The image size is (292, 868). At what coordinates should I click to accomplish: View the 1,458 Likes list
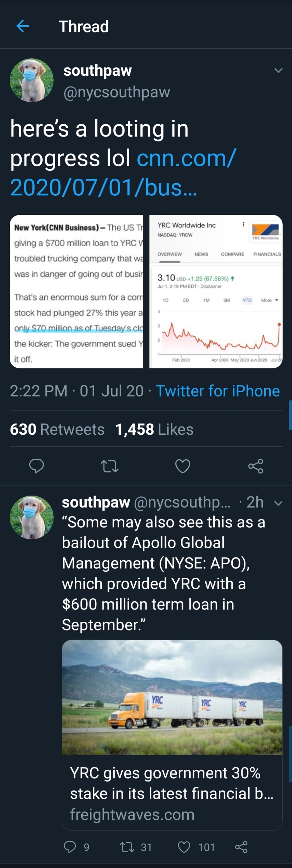click(x=154, y=429)
